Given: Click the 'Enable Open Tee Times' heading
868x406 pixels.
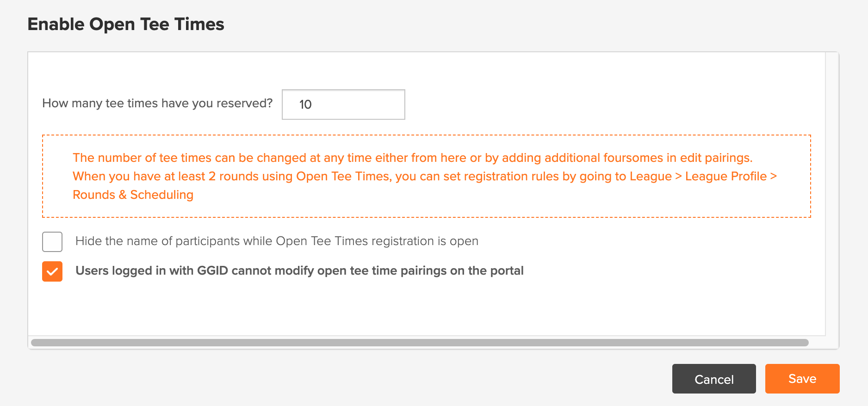Looking at the screenshot, I should [x=126, y=24].
